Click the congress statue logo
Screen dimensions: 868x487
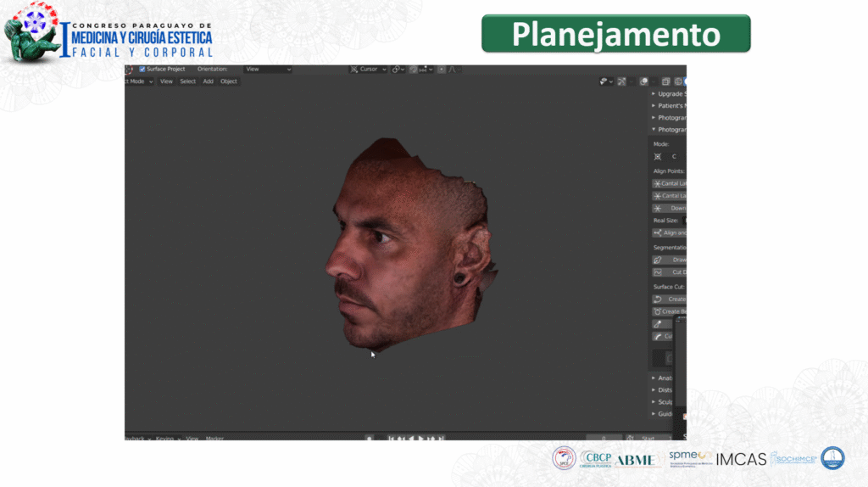point(31,32)
